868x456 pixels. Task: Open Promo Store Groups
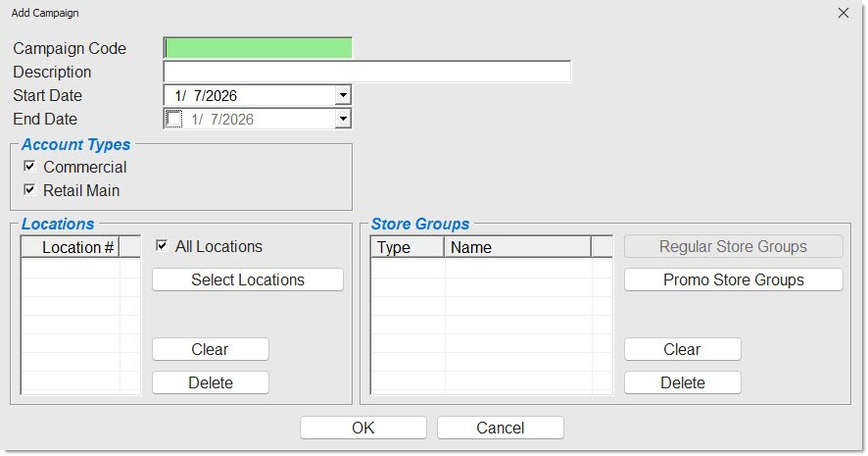pyautogui.click(x=733, y=279)
